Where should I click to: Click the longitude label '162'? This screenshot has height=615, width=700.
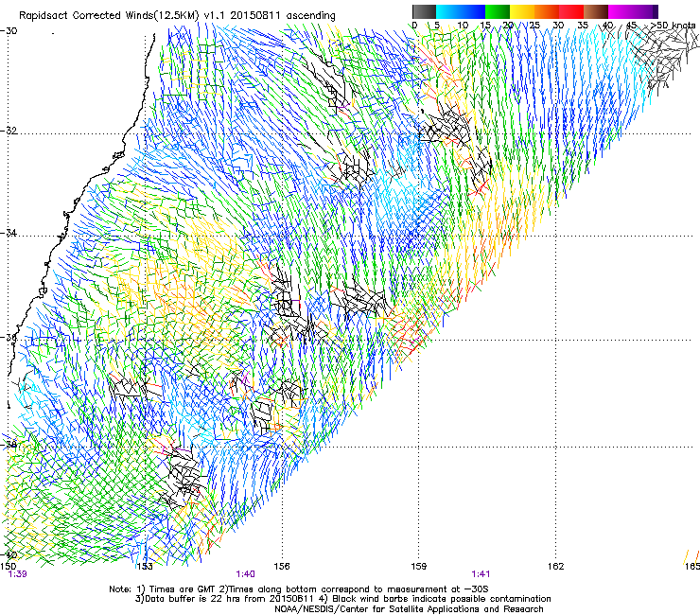pyautogui.click(x=556, y=567)
